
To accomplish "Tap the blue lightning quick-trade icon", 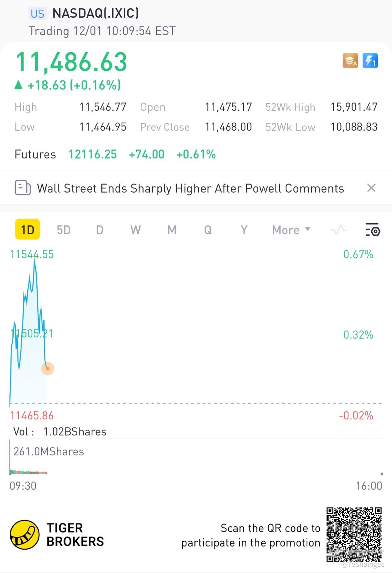I will (370, 61).
